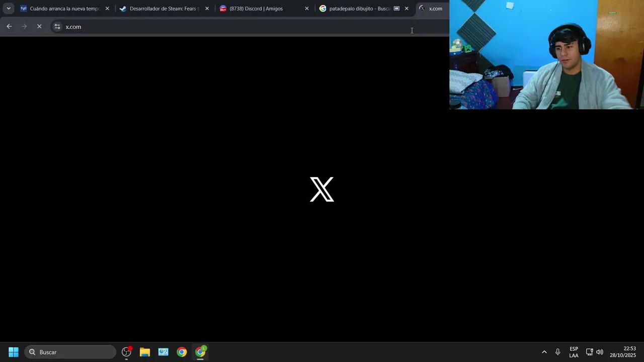The height and width of the screenshot is (362, 644).
Task: Open site information icon in address bar
Action: tap(57, 27)
